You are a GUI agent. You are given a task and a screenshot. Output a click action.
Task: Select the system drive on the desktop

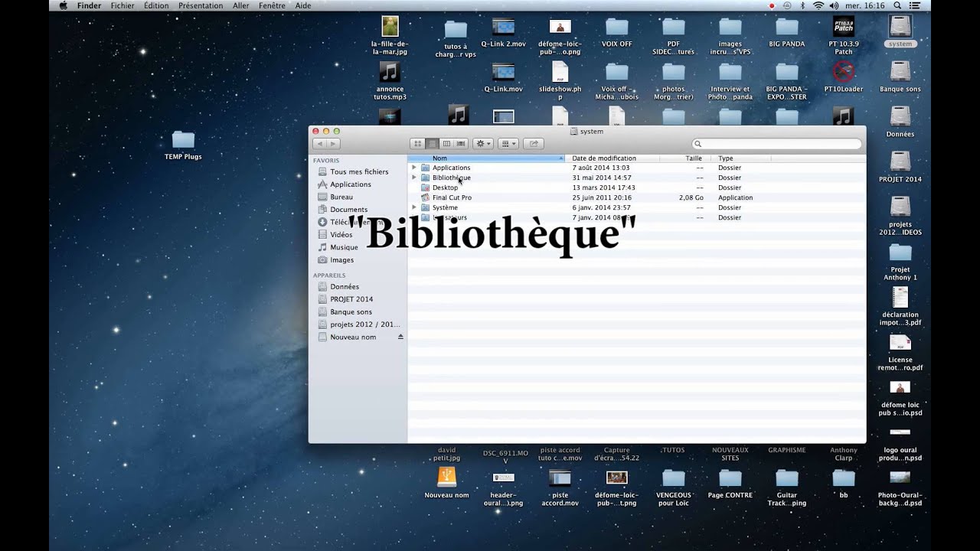tap(900, 31)
